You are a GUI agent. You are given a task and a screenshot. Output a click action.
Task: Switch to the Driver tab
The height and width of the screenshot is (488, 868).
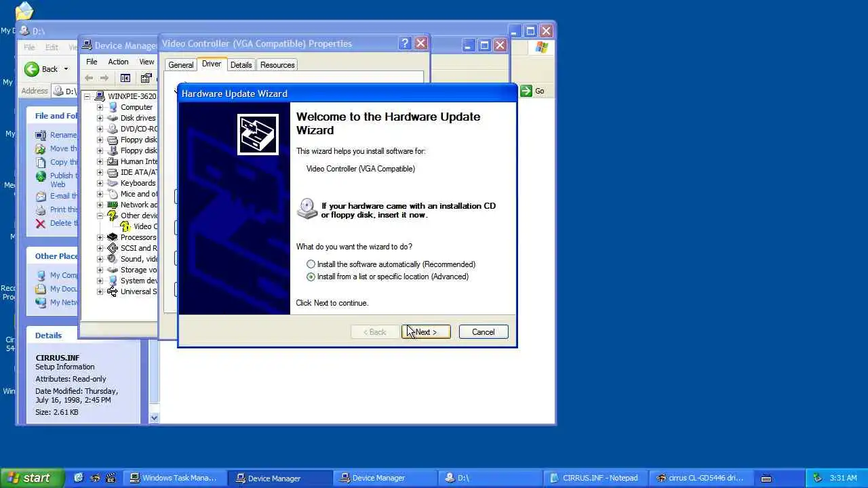coord(212,64)
